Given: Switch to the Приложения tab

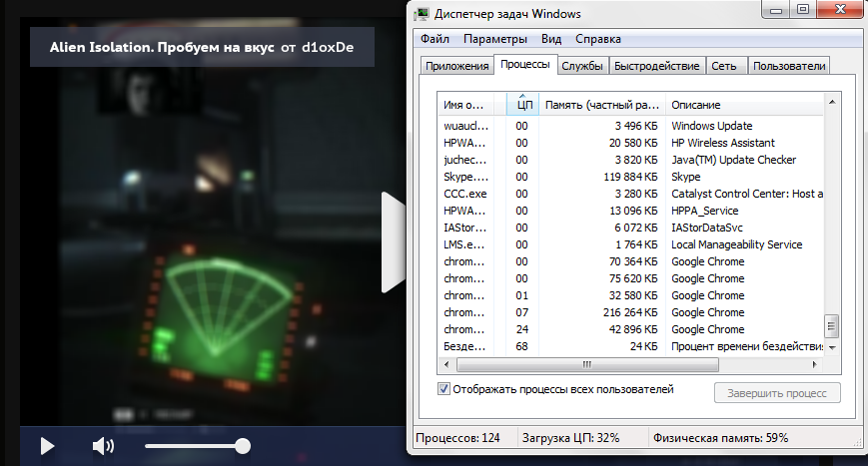Looking at the screenshot, I should pyautogui.click(x=456, y=66).
